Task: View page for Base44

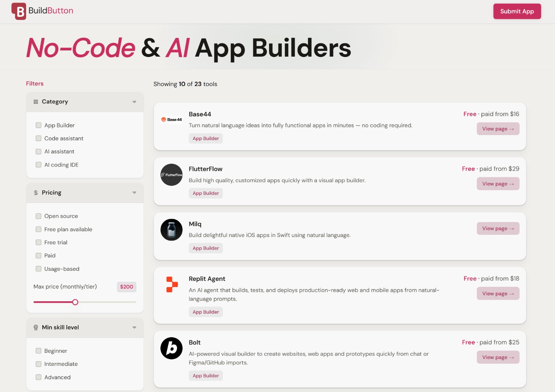Action: point(498,129)
